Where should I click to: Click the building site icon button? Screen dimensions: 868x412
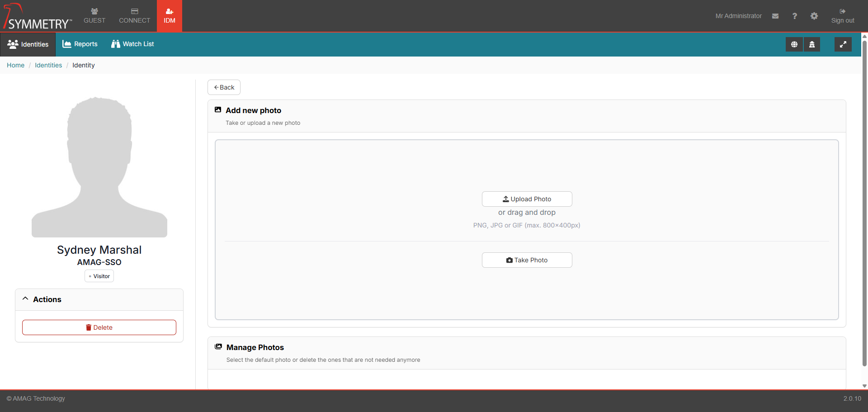pos(812,44)
